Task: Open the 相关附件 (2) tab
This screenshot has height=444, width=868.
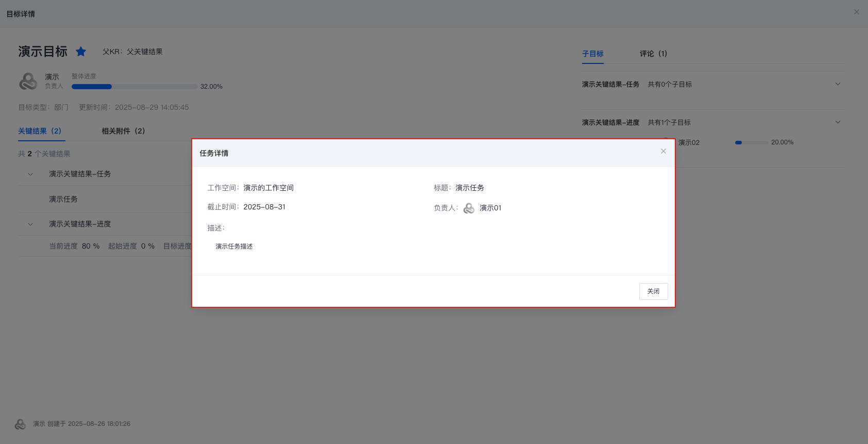Action: (123, 131)
